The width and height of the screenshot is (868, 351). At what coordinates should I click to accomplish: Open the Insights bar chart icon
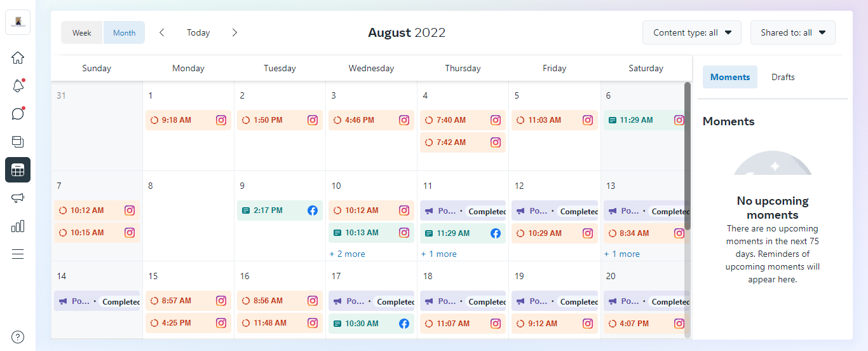(18, 226)
